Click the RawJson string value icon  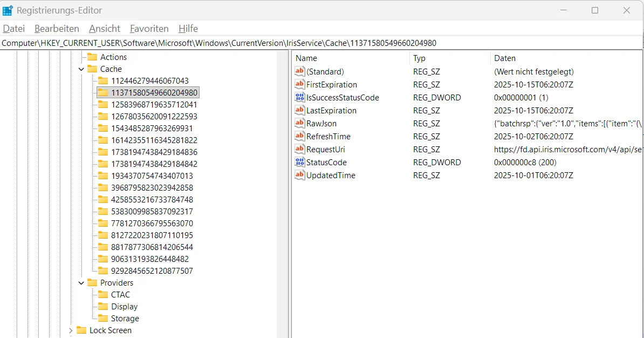point(300,123)
